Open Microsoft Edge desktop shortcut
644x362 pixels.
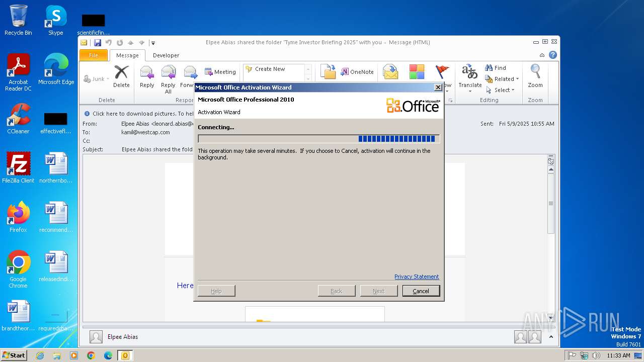(56, 69)
